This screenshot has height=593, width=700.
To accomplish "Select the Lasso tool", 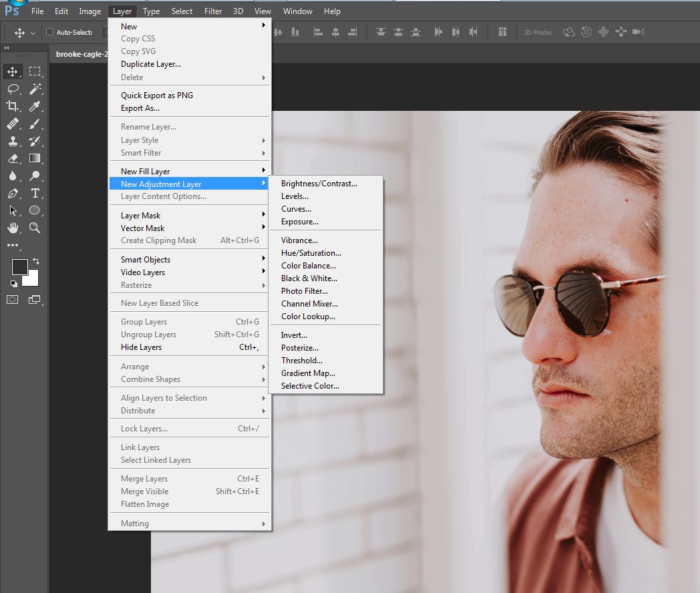I will tap(12, 88).
